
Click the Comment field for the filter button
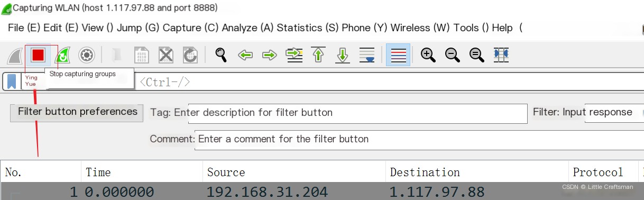pyautogui.click(x=419, y=140)
